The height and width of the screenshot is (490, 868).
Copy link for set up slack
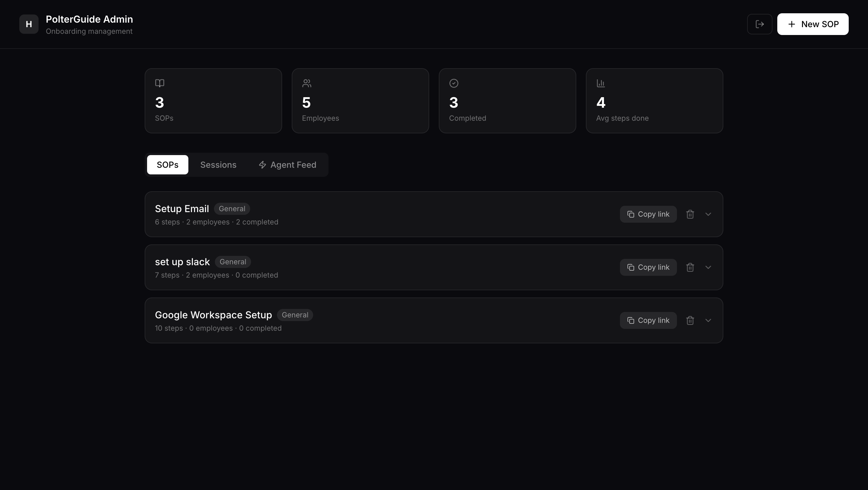pyautogui.click(x=648, y=267)
